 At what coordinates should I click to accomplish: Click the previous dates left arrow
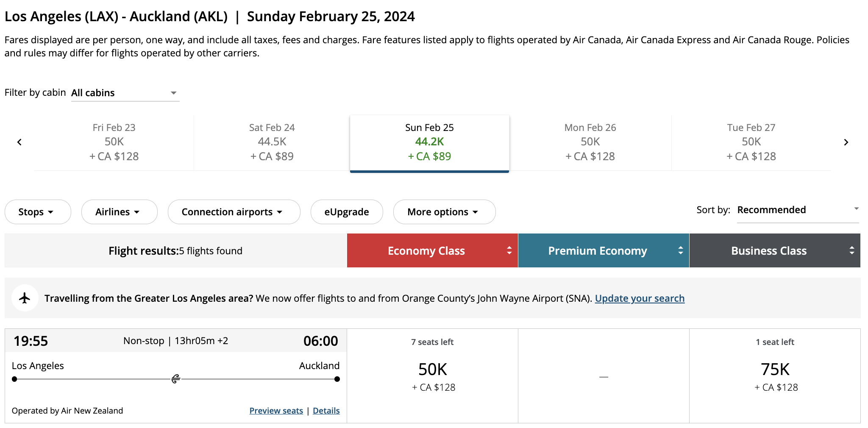point(19,142)
